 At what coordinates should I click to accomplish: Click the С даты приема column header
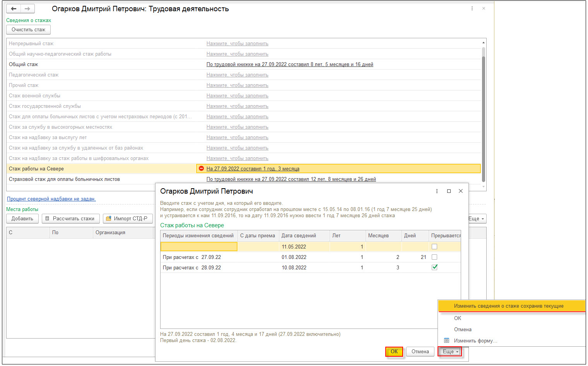258,235
